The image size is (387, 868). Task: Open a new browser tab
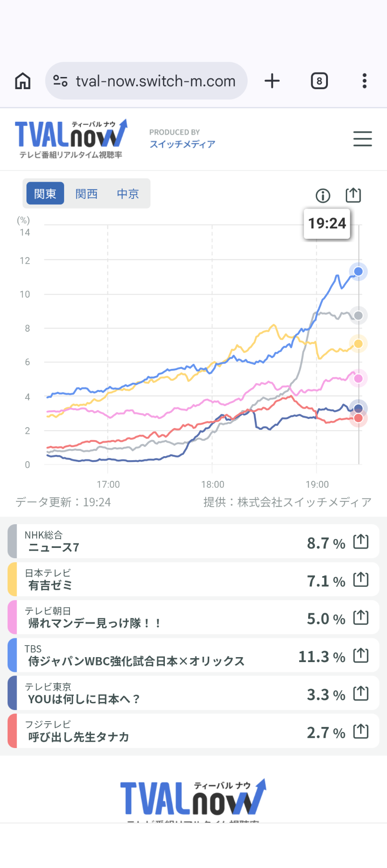click(x=272, y=81)
